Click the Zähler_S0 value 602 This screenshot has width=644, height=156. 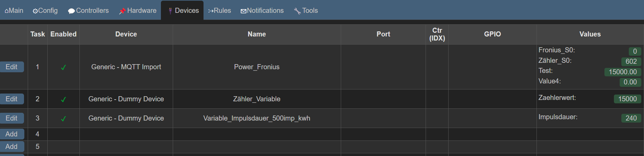pos(631,61)
